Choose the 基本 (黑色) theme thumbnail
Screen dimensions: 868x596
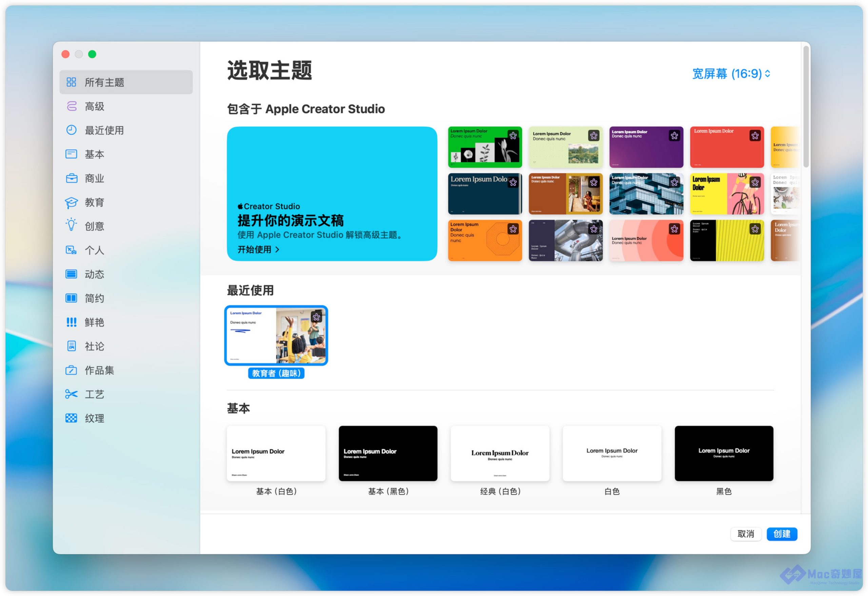[x=388, y=453]
